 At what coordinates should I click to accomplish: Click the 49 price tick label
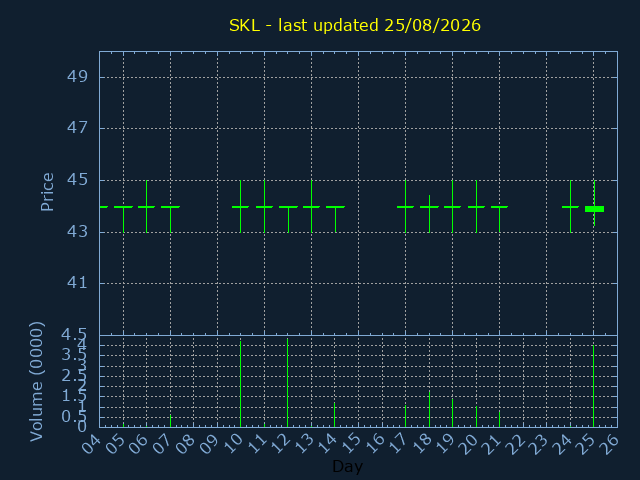click(x=77, y=76)
